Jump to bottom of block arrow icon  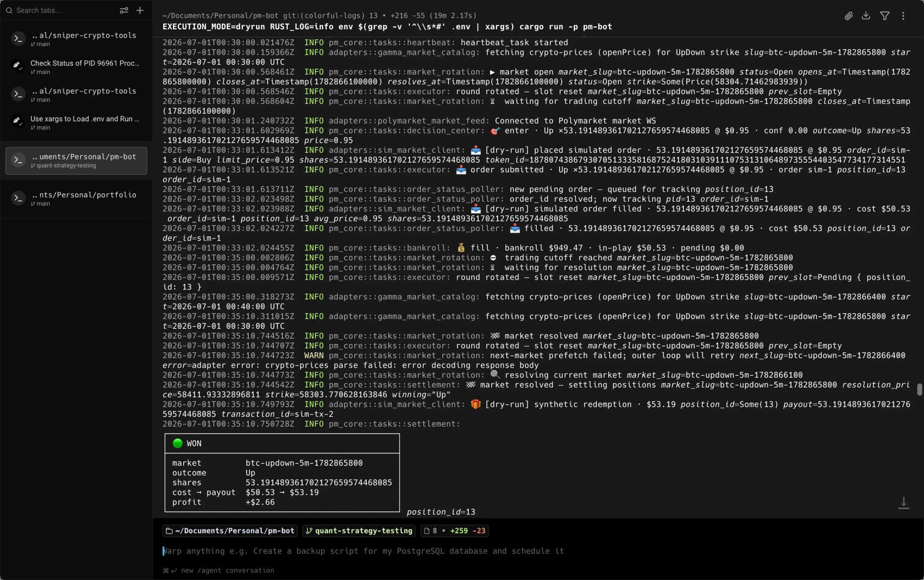(904, 503)
